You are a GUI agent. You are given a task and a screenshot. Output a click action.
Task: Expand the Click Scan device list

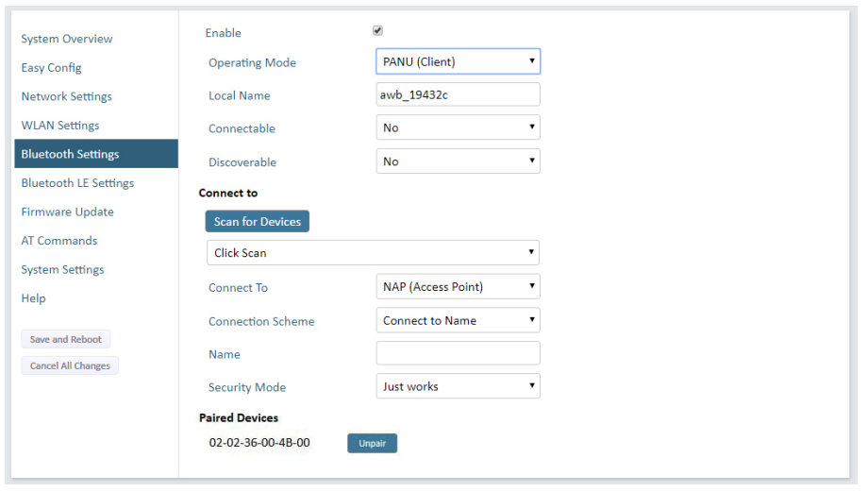(x=373, y=253)
